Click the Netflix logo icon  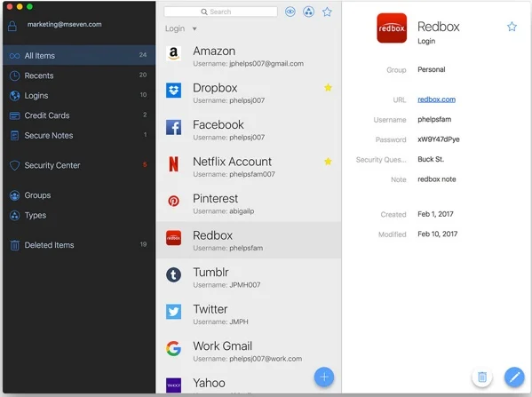(173, 164)
